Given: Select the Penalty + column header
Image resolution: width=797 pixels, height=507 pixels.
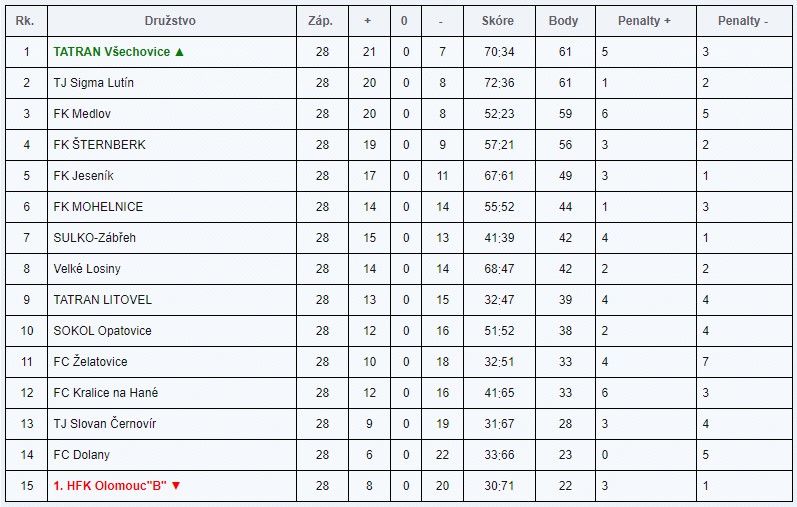Looking at the screenshot, I should point(644,21).
